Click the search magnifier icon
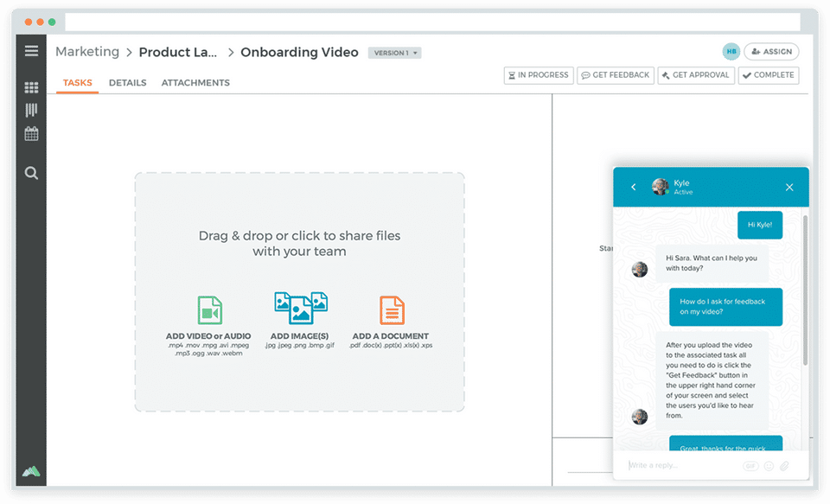 coord(31,173)
